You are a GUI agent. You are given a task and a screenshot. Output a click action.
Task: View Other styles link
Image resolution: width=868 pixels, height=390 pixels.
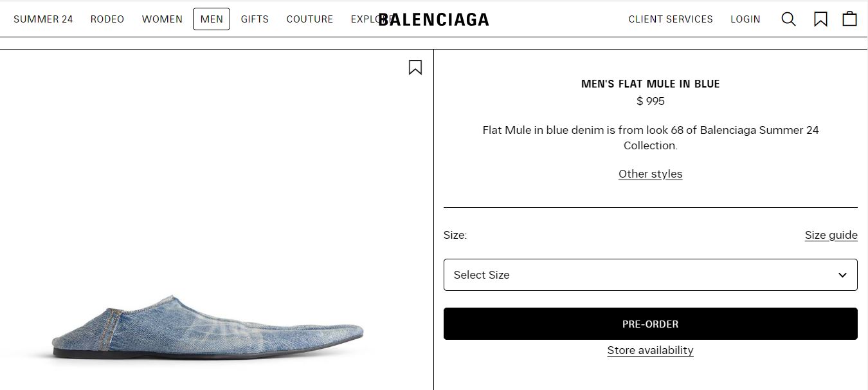click(650, 174)
